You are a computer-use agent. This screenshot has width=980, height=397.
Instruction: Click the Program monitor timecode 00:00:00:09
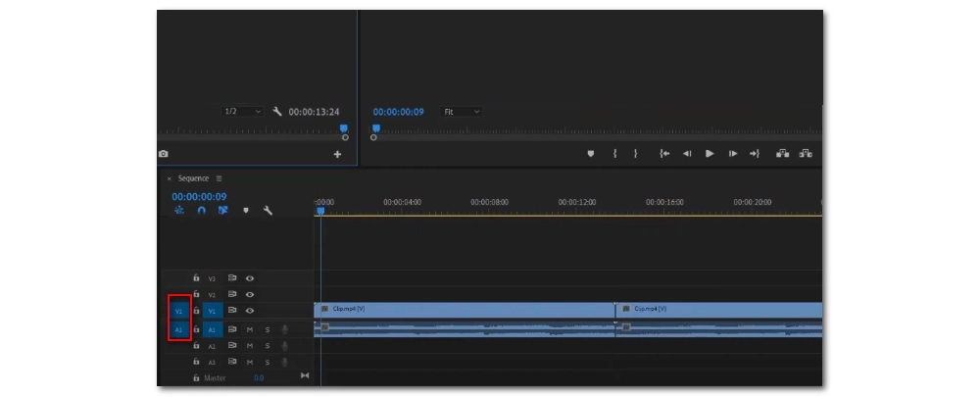click(x=398, y=112)
